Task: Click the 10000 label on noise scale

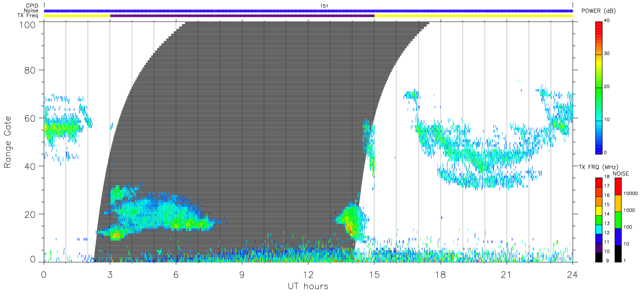Action: (631, 194)
